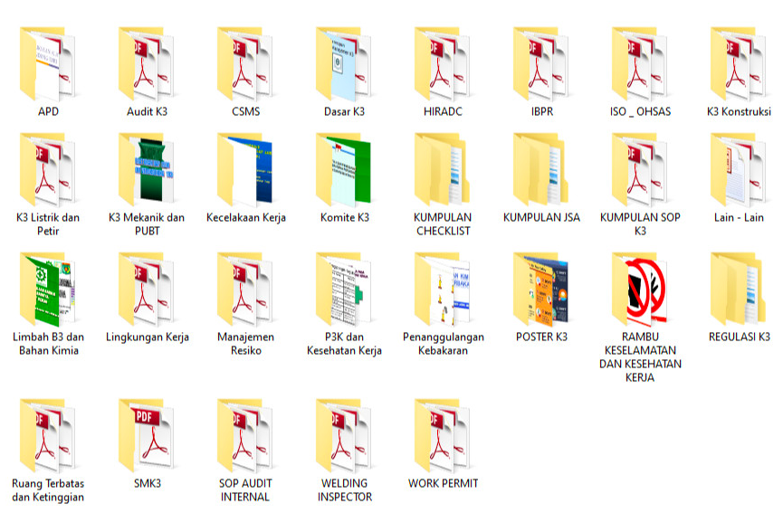Click the "P3K dan Kesehatan Kerja" label
This screenshot has width=783, height=532.
[345, 344]
